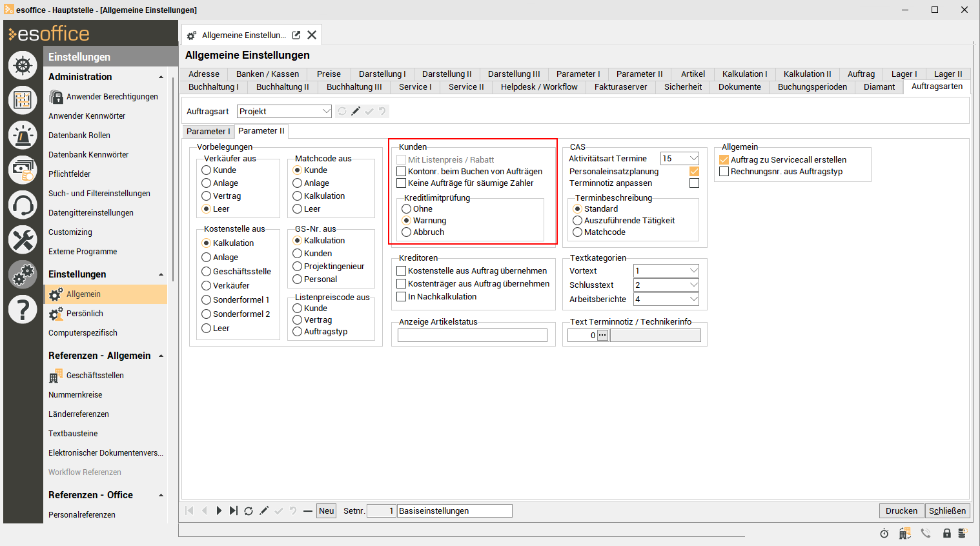Screen dimensions: 980x546
Task: Open the ship's wheel module in sidebar
Action: click(23, 65)
